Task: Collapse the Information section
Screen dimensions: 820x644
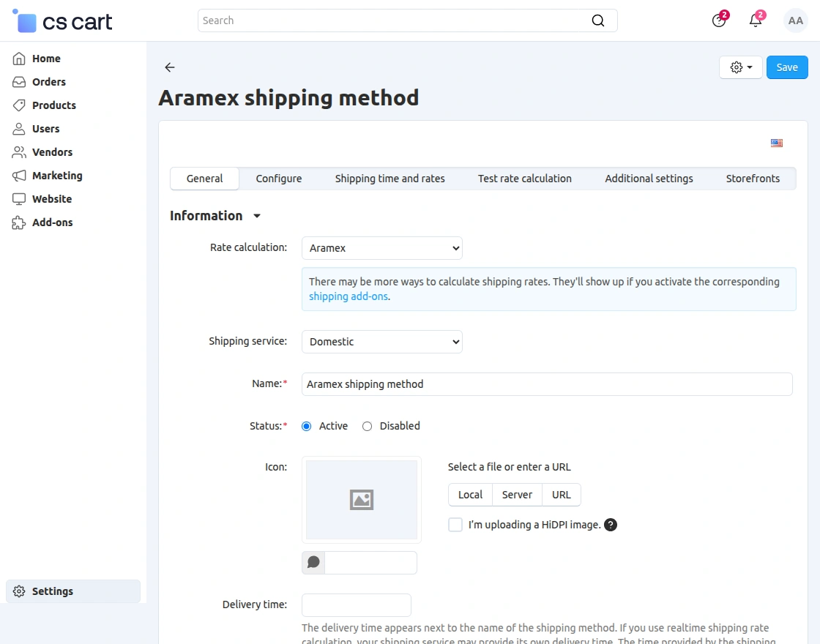Action: 215,216
